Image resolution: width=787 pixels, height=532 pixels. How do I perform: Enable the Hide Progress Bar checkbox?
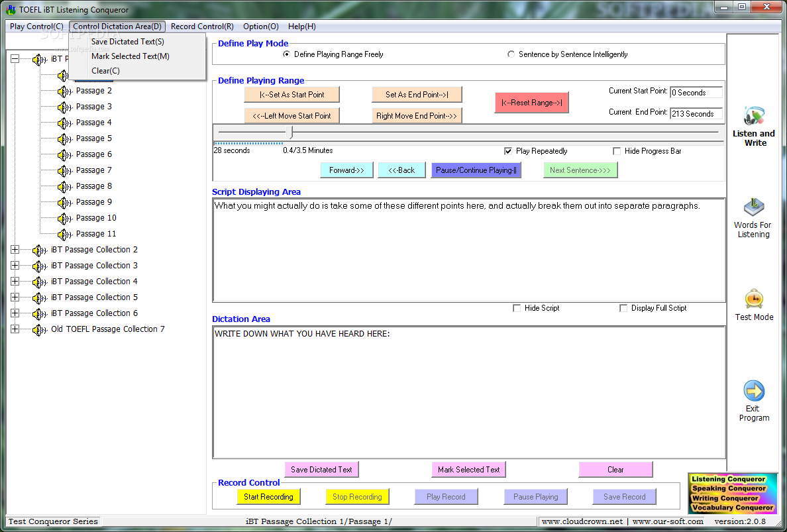[x=617, y=151]
